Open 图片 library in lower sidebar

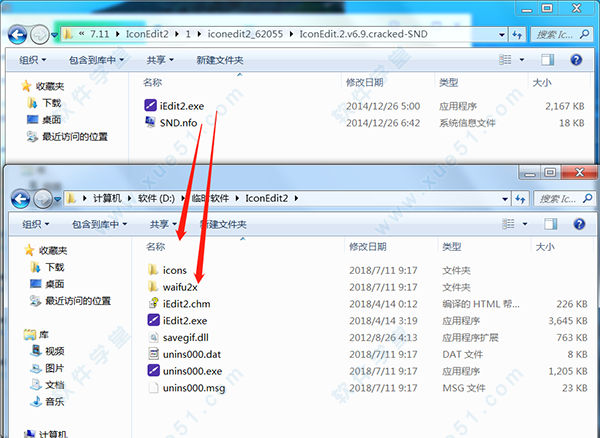click(x=54, y=368)
